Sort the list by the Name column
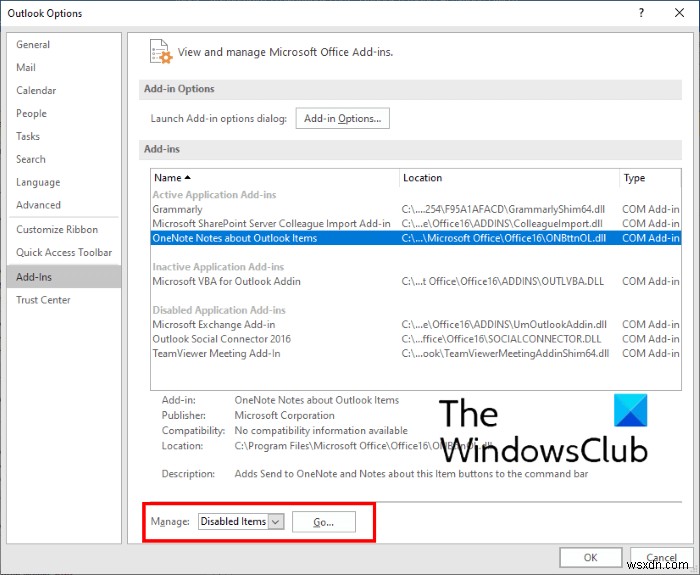700x575 pixels. coord(275,178)
